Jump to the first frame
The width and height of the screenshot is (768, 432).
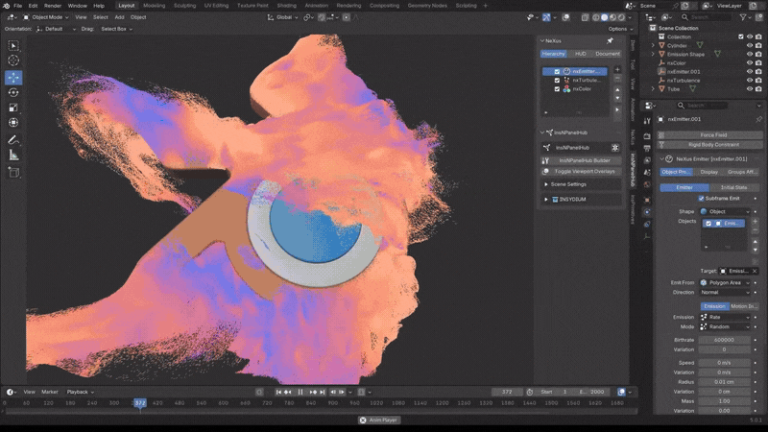point(278,392)
